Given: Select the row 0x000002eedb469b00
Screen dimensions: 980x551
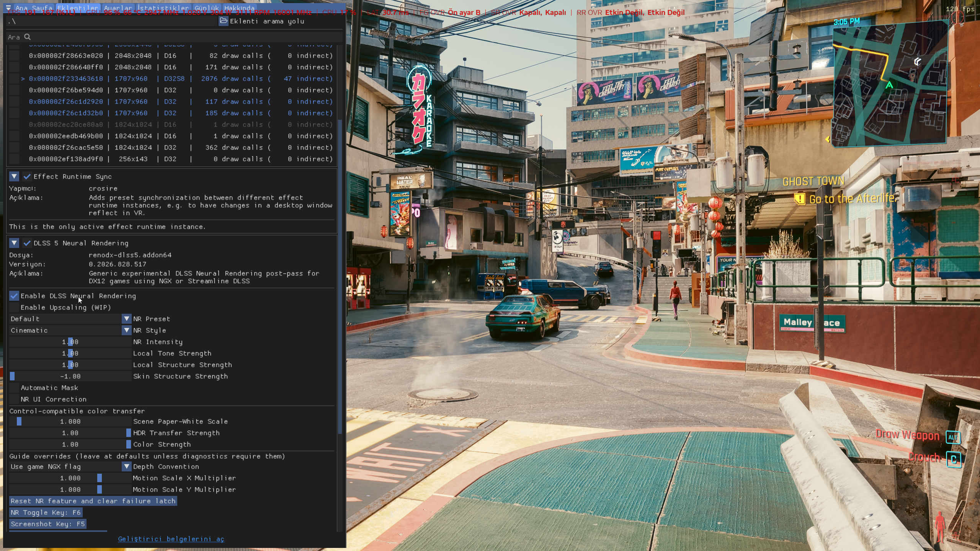Looking at the screenshot, I should pos(181,136).
